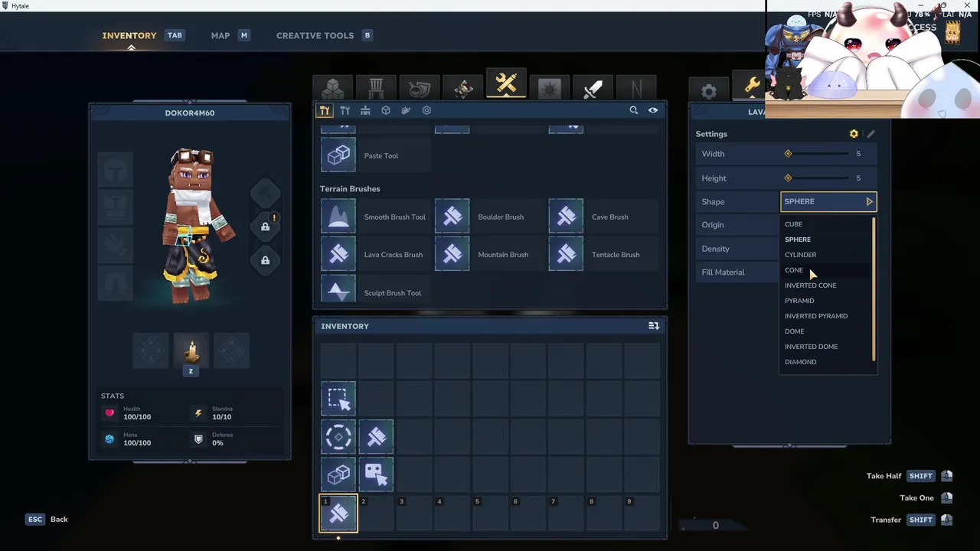Click the Terrain Brushes section heading
Image resolution: width=980 pixels, height=551 pixels.
(x=350, y=189)
